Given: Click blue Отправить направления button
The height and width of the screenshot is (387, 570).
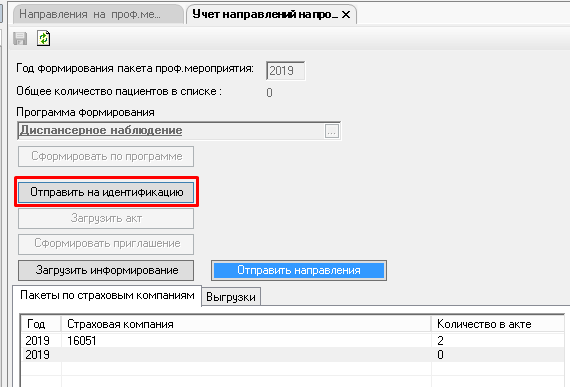Looking at the screenshot, I should pyautogui.click(x=299, y=270).
